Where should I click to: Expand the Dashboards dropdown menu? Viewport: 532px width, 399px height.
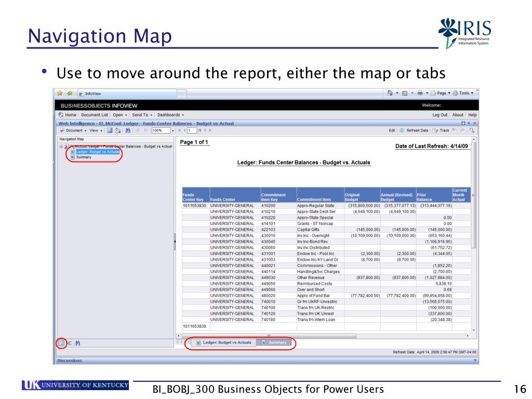[x=170, y=115]
